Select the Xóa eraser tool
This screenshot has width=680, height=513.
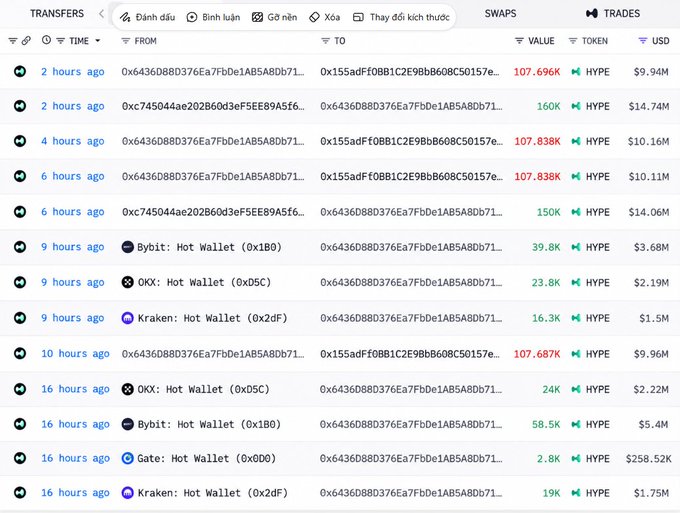pyautogui.click(x=324, y=17)
